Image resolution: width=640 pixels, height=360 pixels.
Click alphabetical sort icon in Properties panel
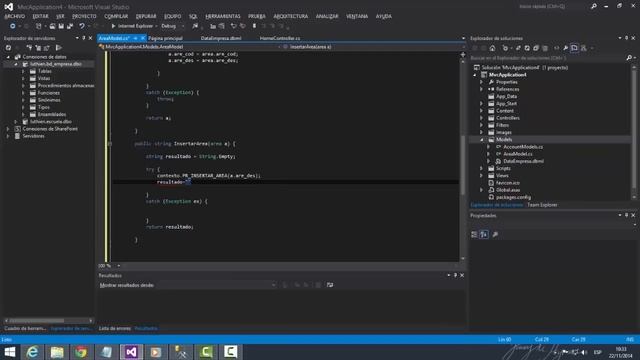pos(484,234)
